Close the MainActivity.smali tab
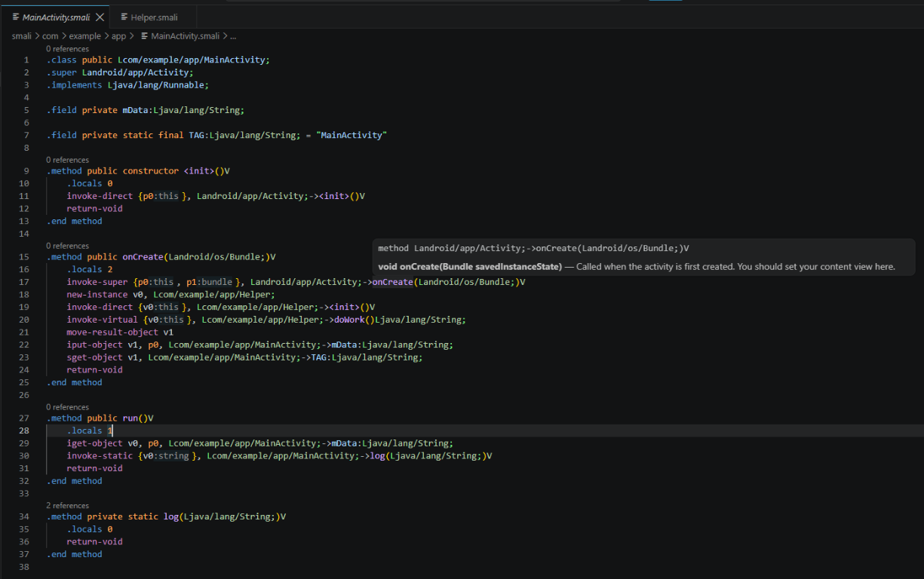Viewport: 924px width, 579px height. 100,17
